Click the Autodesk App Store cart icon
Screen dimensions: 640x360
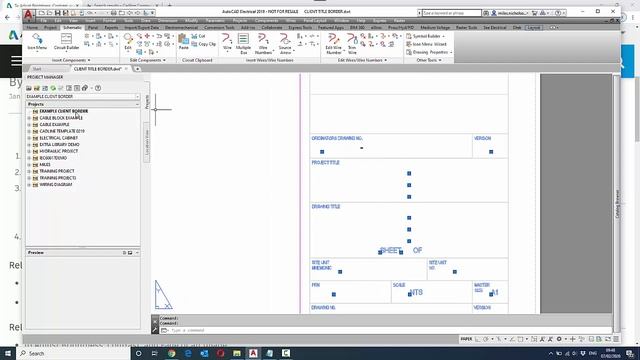point(535,13)
